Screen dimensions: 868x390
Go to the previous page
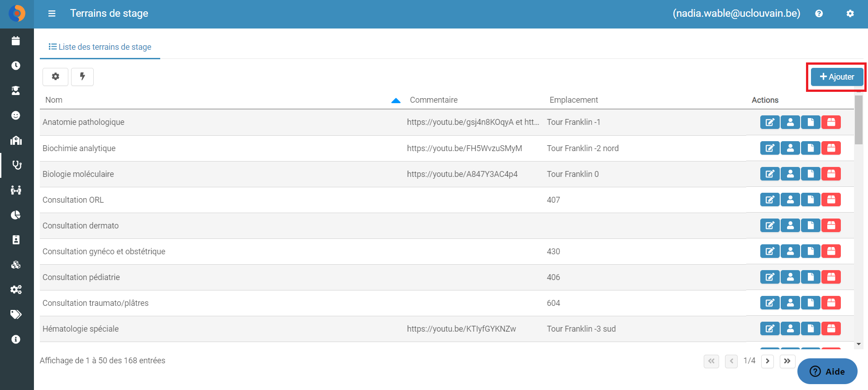731,361
